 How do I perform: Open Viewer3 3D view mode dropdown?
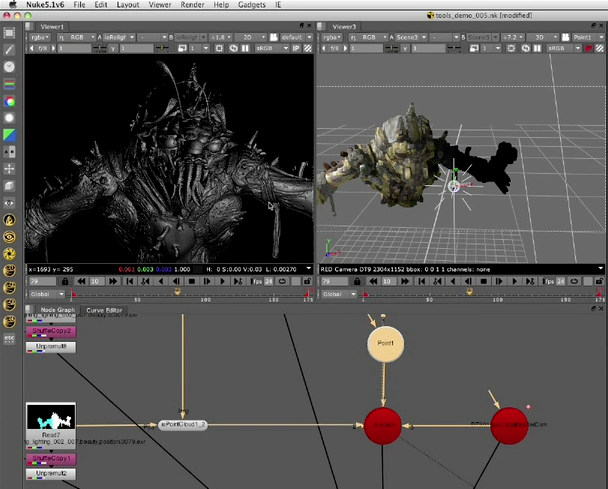pos(542,37)
